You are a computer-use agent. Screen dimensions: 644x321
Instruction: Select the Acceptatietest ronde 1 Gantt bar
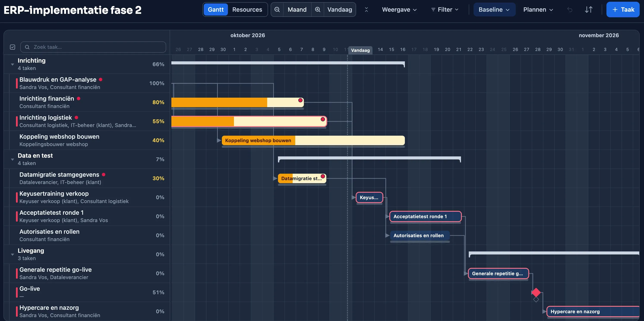pos(425,216)
